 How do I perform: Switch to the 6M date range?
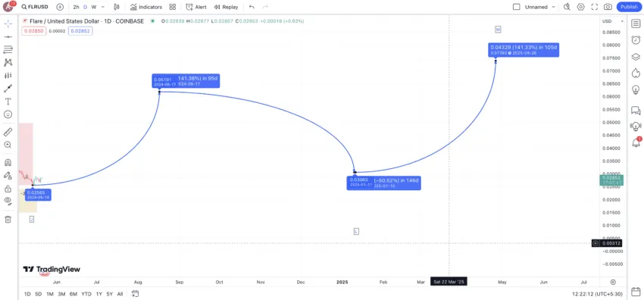point(73,294)
